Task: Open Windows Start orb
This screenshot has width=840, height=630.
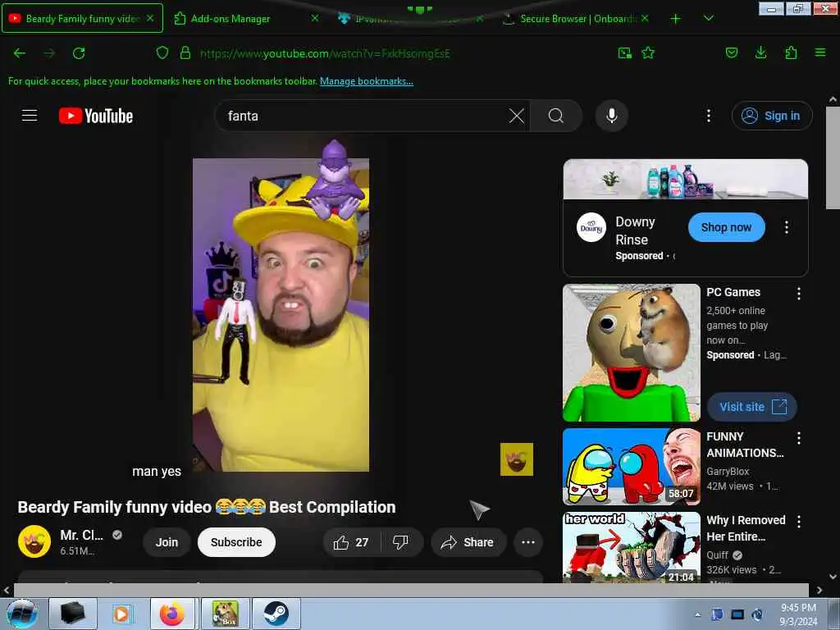Action: (x=22, y=614)
